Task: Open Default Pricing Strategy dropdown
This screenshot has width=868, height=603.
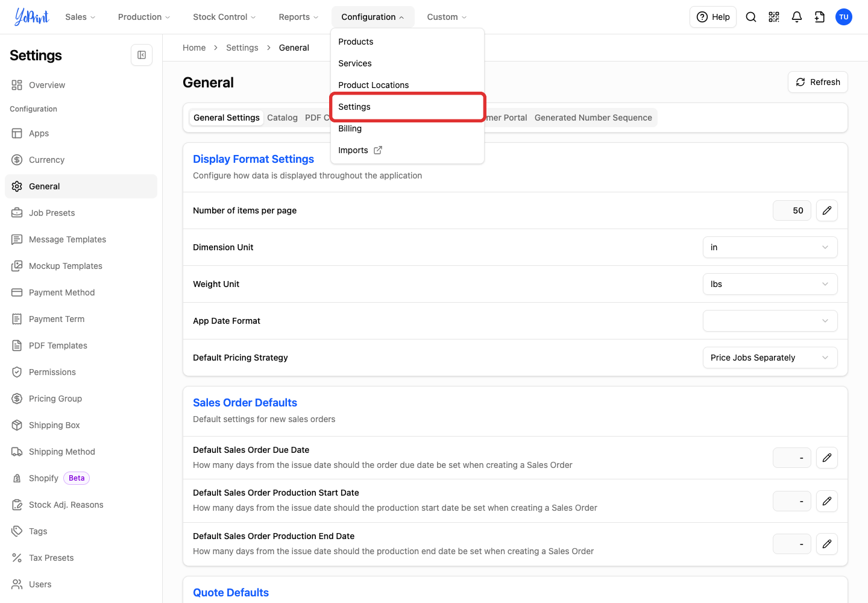Action: 770,358
